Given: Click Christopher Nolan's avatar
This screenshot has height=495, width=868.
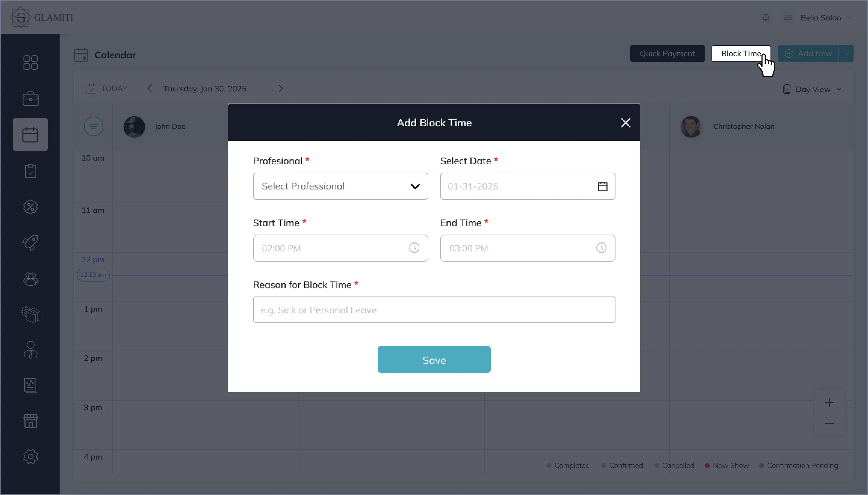Looking at the screenshot, I should pos(691,127).
